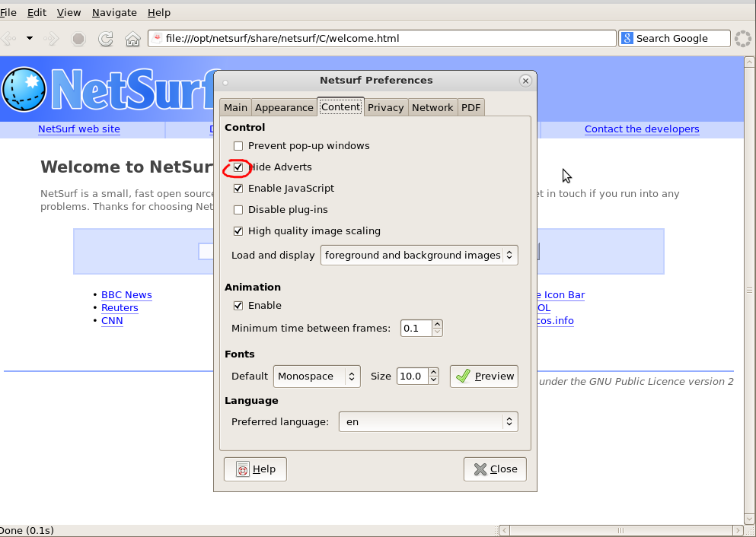Go to the home page icon
The image size is (756, 537).
coord(132,39)
